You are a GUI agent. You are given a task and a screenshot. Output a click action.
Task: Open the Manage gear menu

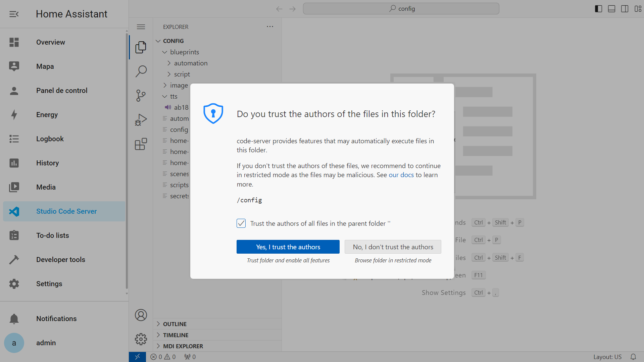click(x=141, y=339)
